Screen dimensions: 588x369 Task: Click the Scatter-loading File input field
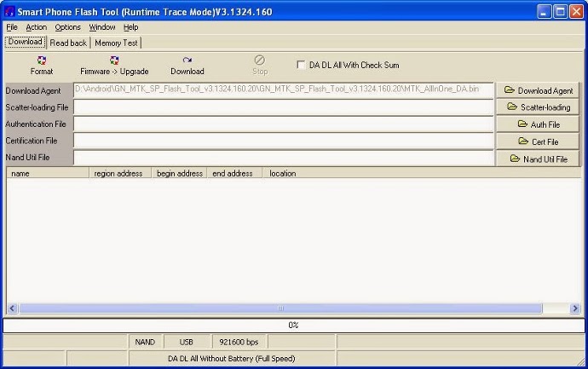click(283, 107)
